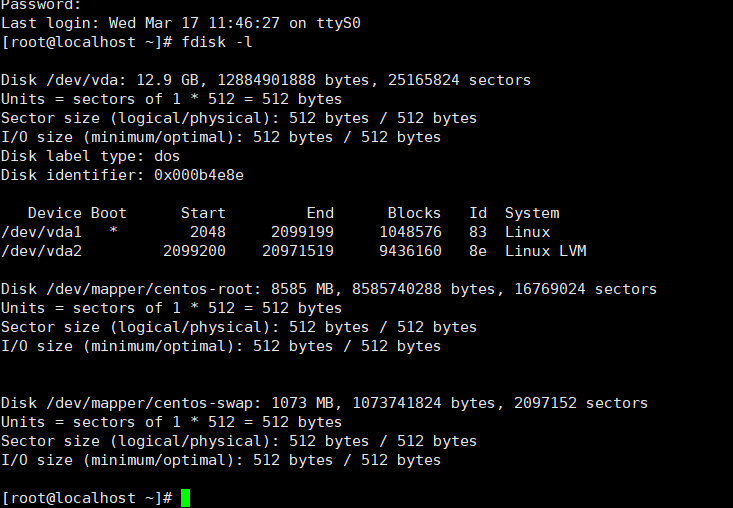Click the Id value 8e
733x508 pixels.
[478, 251]
